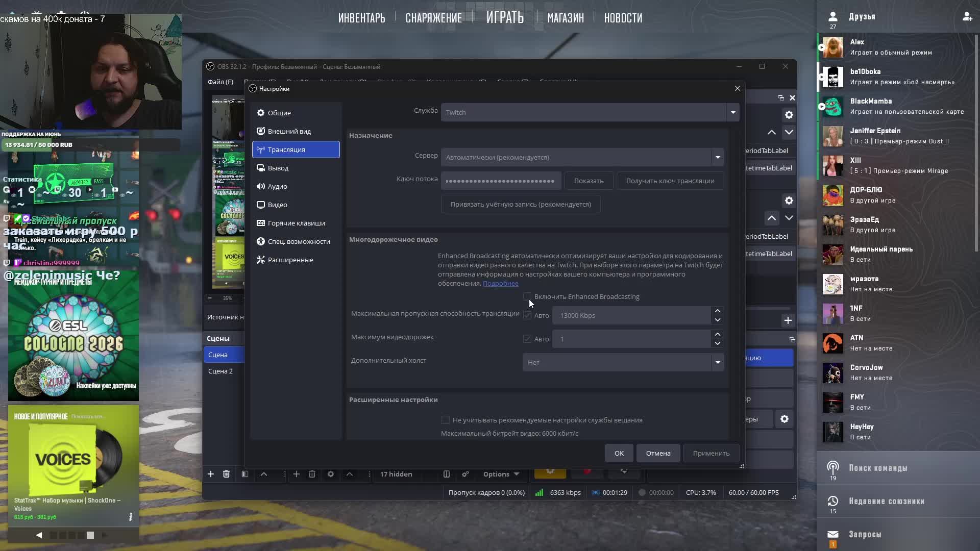Click the add friend icon in Друзья panel
Image resolution: width=980 pixels, height=551 pixels.
click(967, 17)
